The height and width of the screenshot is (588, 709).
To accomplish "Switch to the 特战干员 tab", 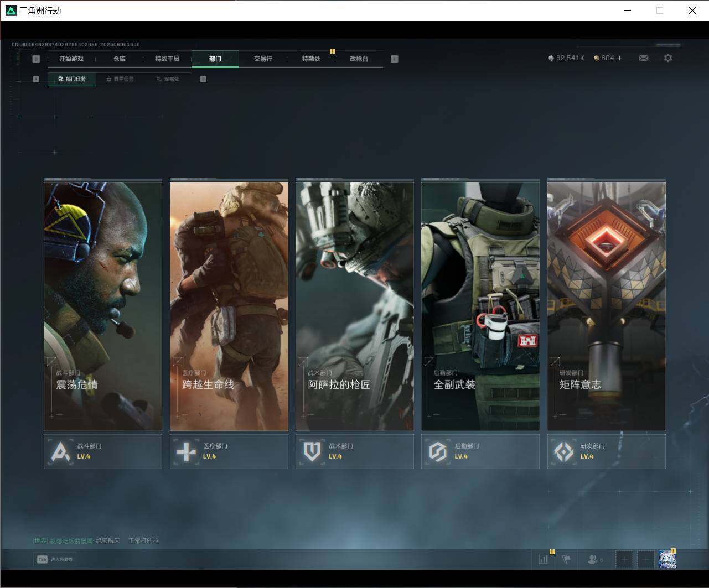I will (x=167, y=59).
